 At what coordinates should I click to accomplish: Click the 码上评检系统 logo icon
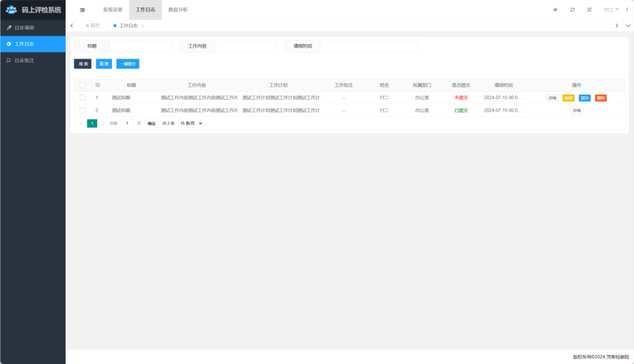pyautogui.click(x=11, y=10)
